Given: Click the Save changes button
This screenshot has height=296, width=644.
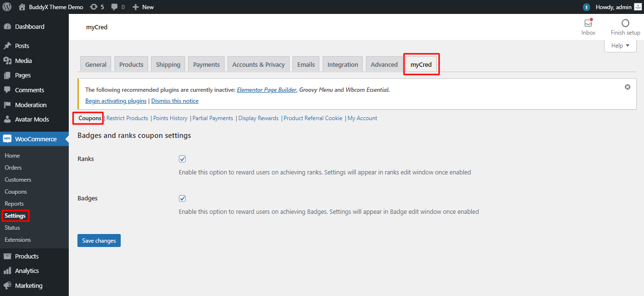Looking at the screenshot, I should tap(99, 241).
